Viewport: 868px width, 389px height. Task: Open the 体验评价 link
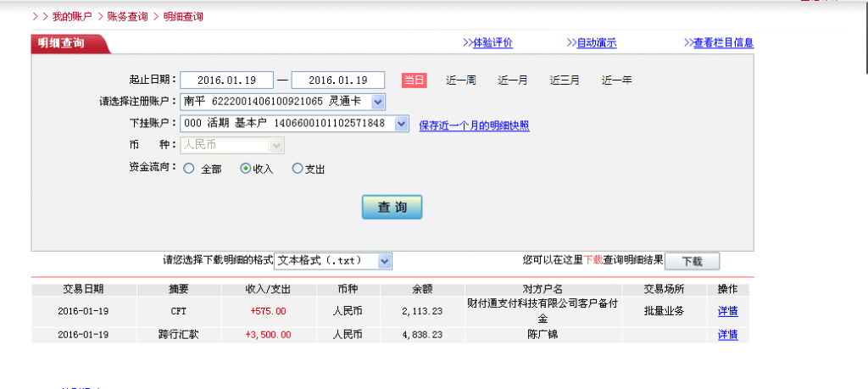487,43
